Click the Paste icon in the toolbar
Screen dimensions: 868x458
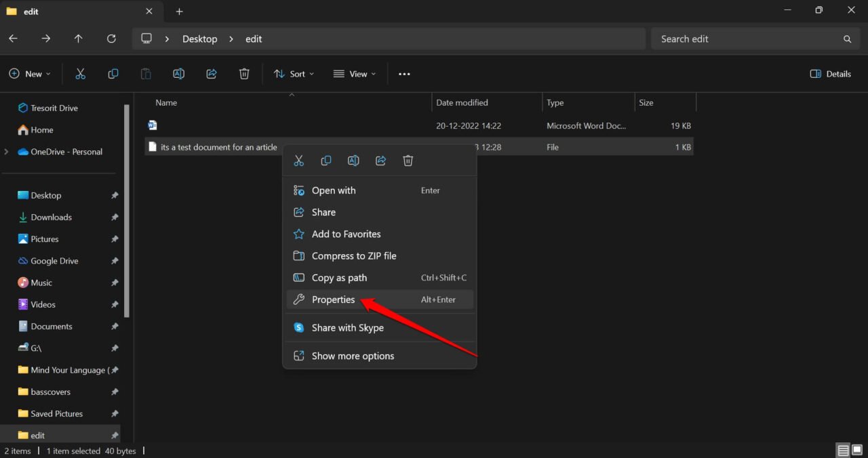pyautogui.click(x=146, y=73)
